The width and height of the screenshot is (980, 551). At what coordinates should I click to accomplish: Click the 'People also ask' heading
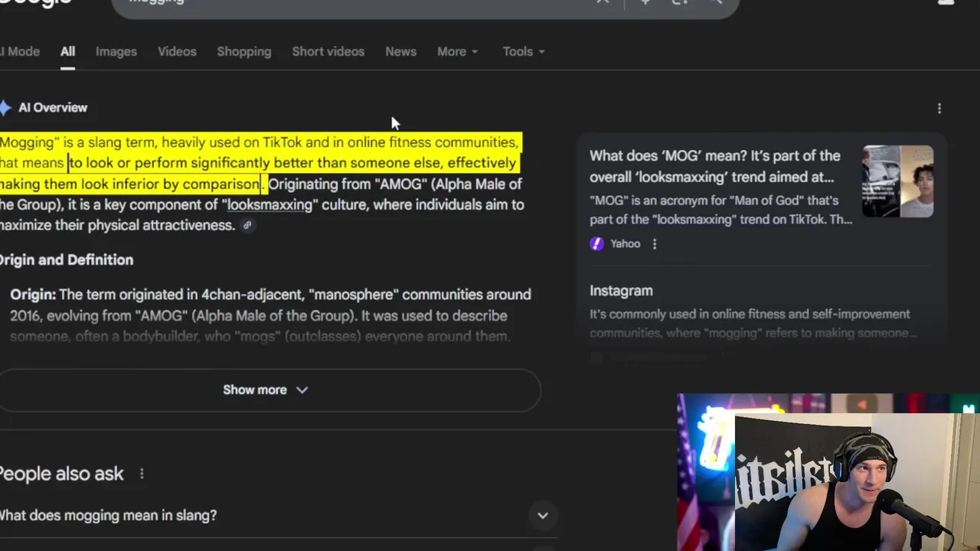point(61,474)
